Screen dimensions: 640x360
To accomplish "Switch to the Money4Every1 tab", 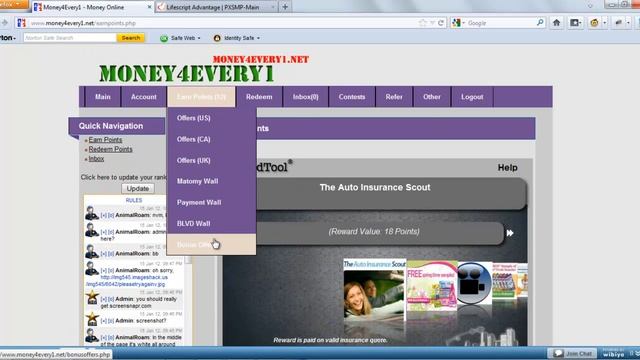I will [x=93, y=7].
